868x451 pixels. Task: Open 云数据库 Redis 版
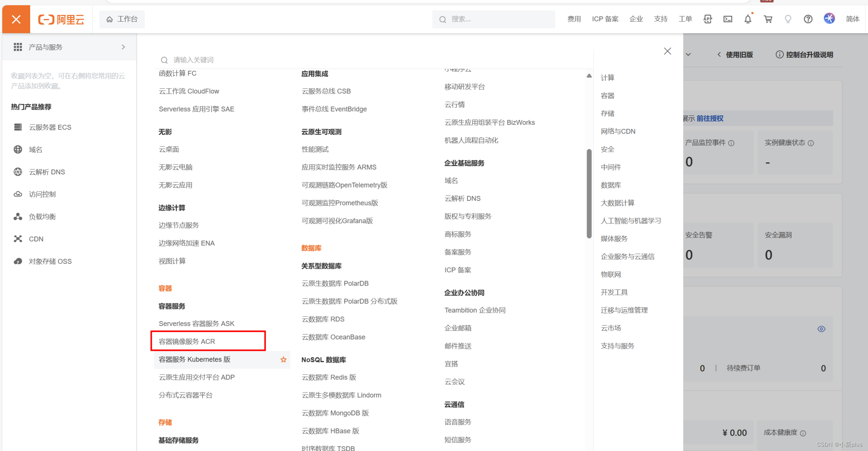[x=329, y=377]
